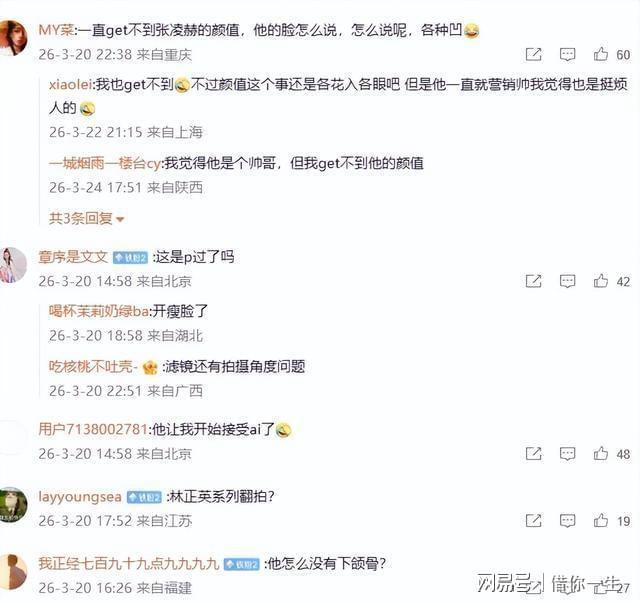Image resolution: width=640 pixels, height=603 pixels.
Task: Open 喝杯茉莉奶绿ba's username link
Action: (99, 312)
